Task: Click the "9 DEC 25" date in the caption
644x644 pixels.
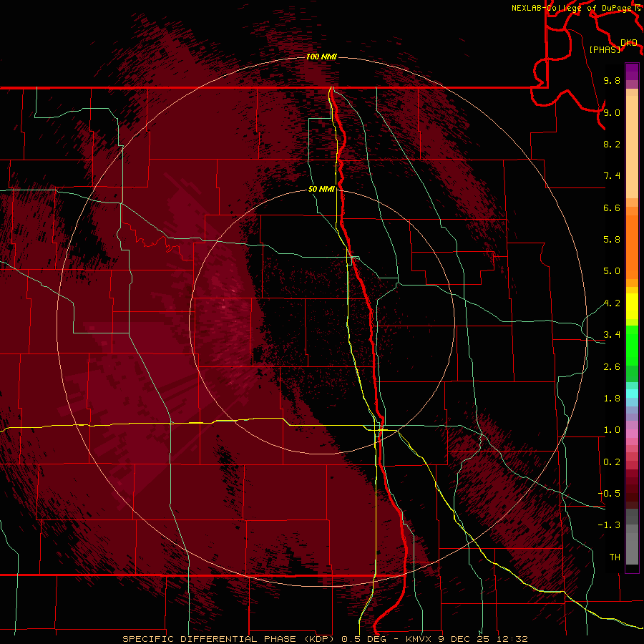Action: 464,639
